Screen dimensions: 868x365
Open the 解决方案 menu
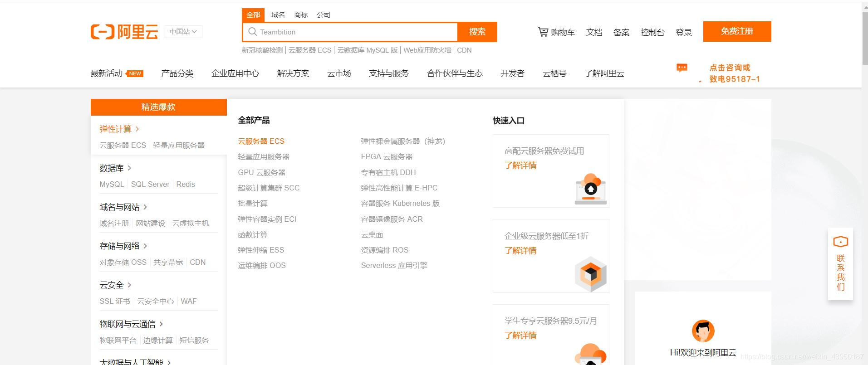coord(293,73)
